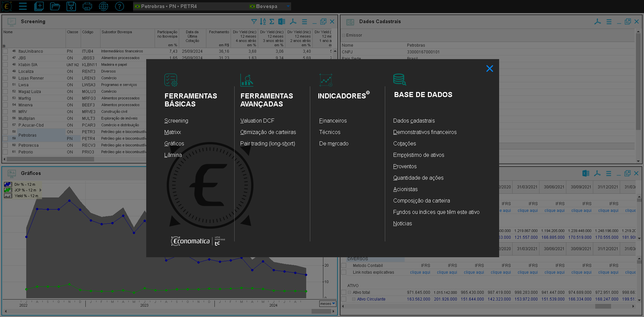
Task: Open Proventos in Base de Dados
Action: pos(405,167)
